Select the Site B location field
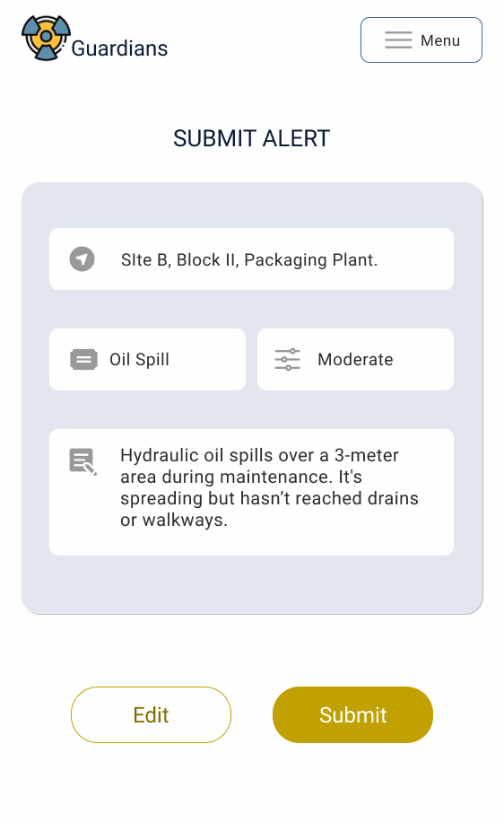 pos(251,258)
